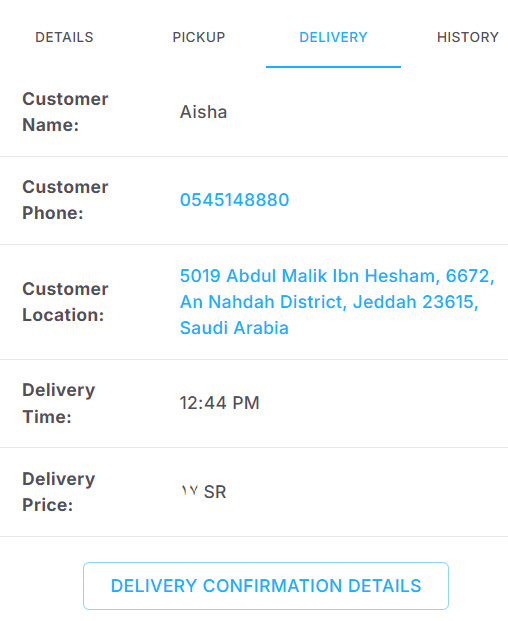Viewport: 508px width, 621px height.
Task: Select the DELIVERY tab
Action: (333, 37)
